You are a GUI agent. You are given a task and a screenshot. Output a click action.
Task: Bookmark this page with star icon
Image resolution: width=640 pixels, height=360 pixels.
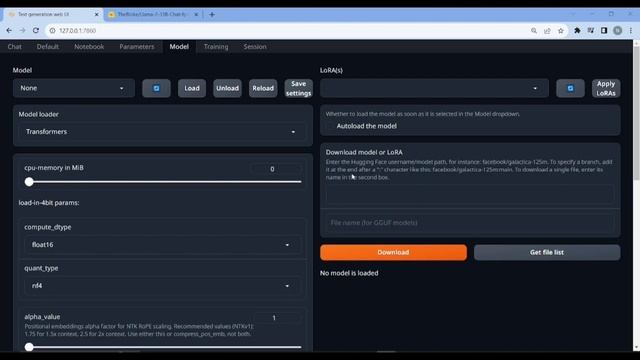[560, 31]
